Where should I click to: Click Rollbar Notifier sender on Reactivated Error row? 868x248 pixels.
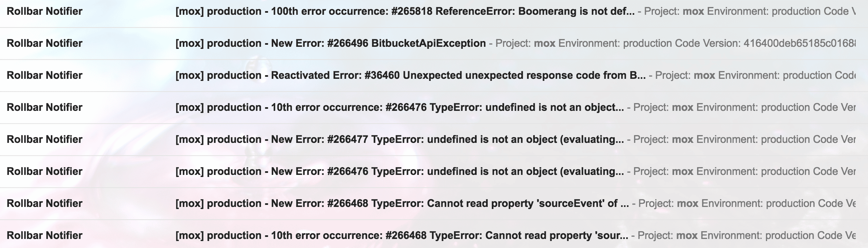pyautogui.click(x=45, y=75)
